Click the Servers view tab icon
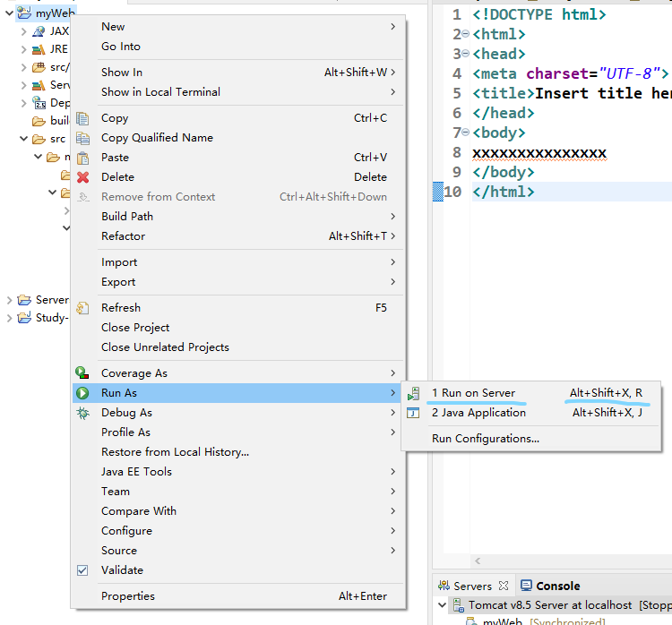Viewport: 672px width, 625px height. pos(444,586)
